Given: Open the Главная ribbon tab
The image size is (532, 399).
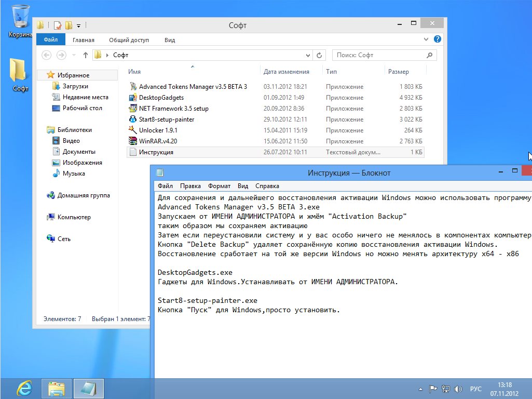Looking at the screenshot, I should pyautogui.click(x=84, y=40).
